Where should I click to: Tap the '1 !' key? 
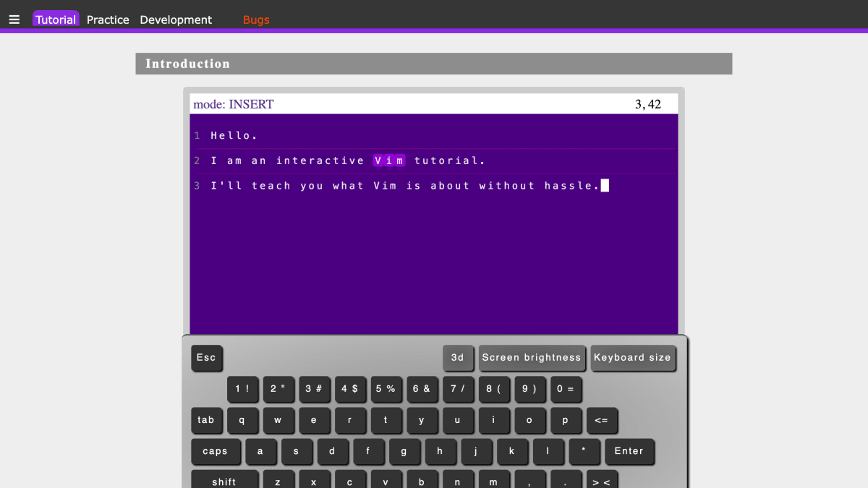click(x=242, y=389)
